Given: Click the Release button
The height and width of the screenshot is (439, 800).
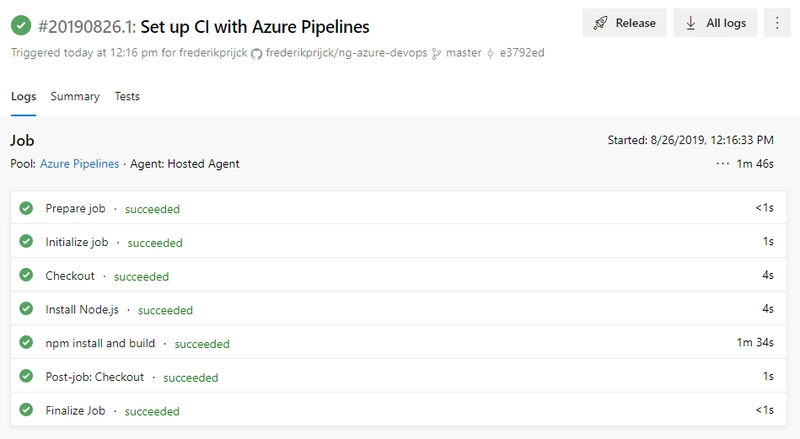Looking at the screenshot, I should point(624,23).
